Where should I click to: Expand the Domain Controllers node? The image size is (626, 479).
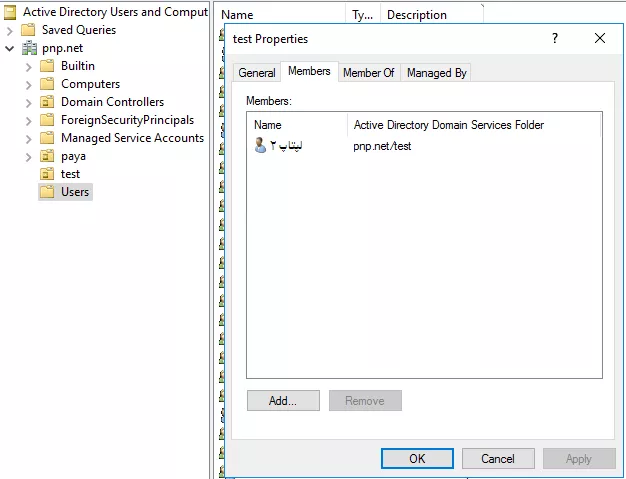[x=28, y=103]
